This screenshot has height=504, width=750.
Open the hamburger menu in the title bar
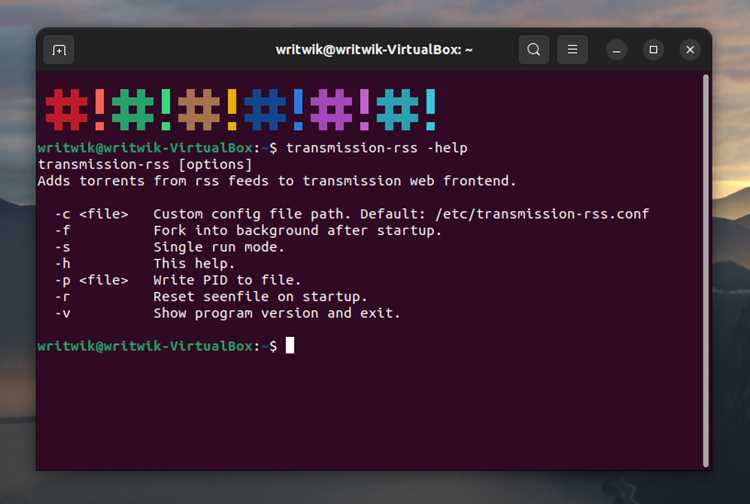[x=573, y=50]
